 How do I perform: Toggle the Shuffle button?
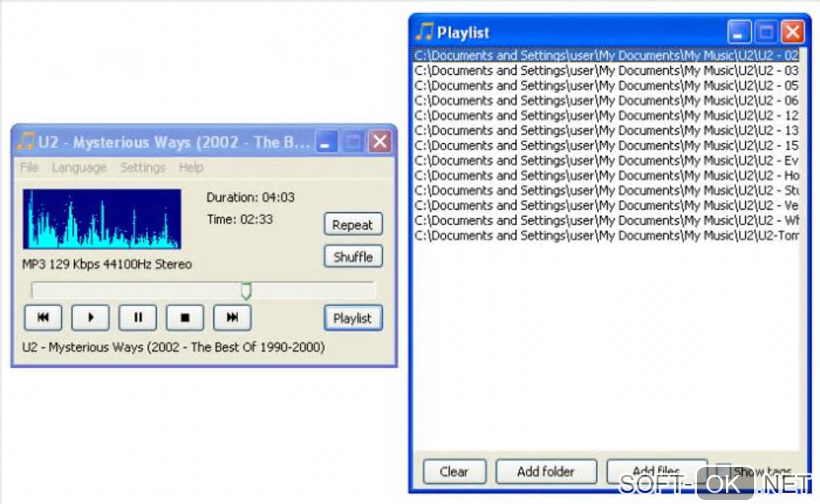tap(353, 256)
